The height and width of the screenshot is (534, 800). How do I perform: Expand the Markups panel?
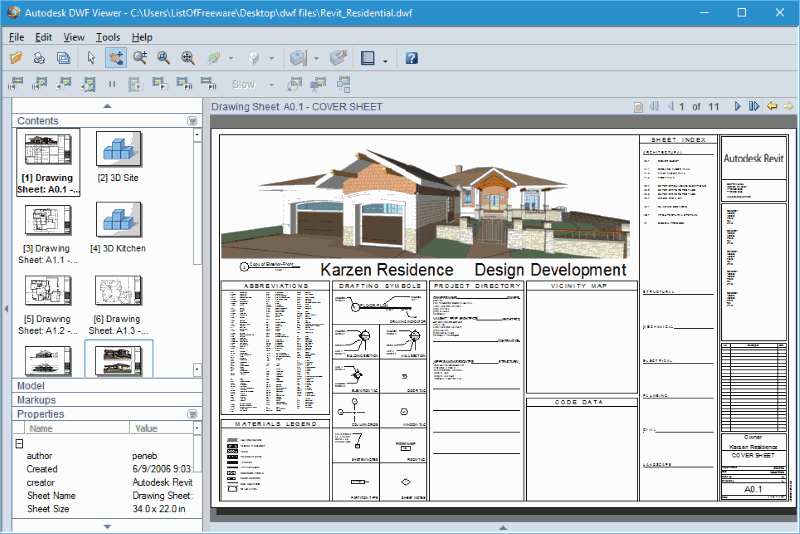(107, 400)
